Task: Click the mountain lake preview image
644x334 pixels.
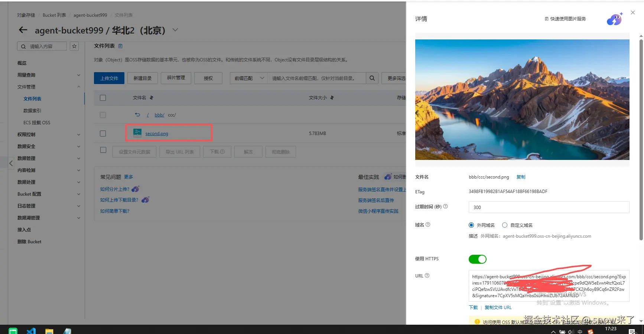Action: (x=522, y=100)
